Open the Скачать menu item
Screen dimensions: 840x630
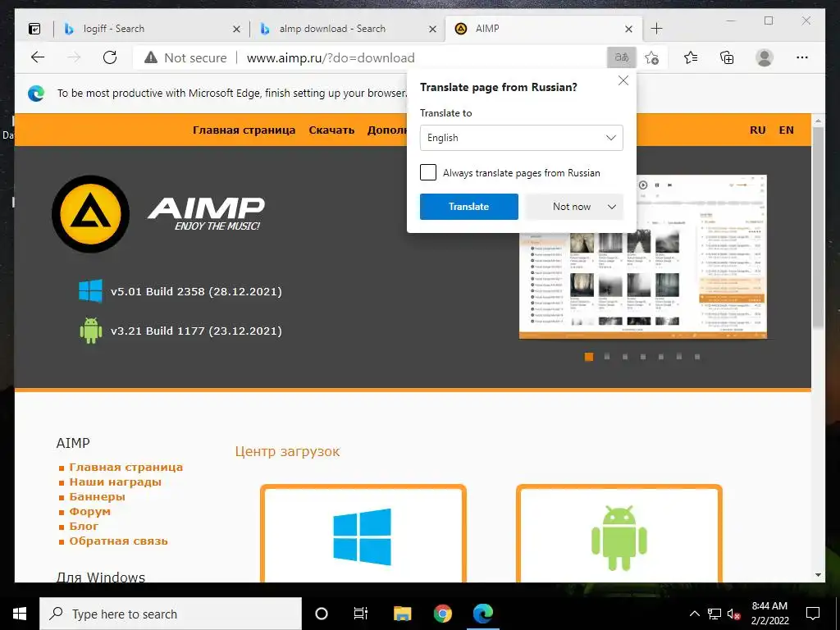tap(331, 130)
